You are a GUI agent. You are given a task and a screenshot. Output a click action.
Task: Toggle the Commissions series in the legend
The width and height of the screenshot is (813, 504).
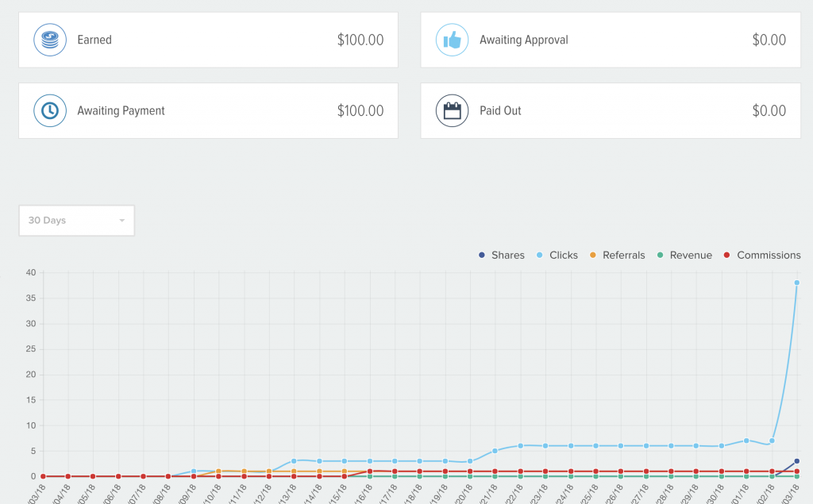[762, 255]
